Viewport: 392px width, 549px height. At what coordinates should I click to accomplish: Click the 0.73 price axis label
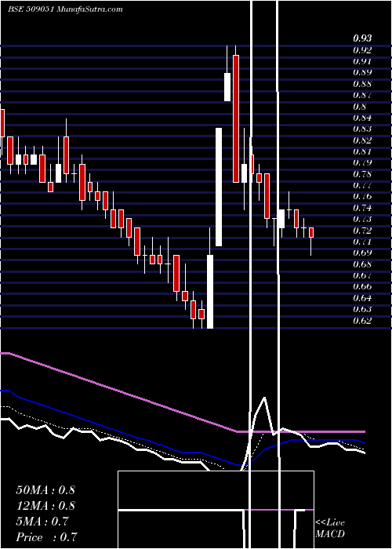point(362,219)
